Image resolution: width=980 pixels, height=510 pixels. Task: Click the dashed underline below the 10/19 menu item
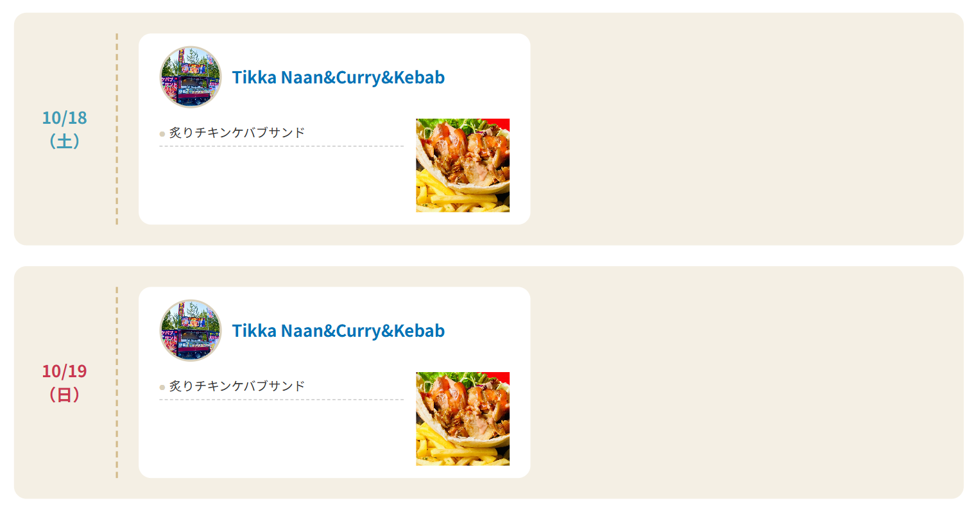pyautogui.click(x=281, y=400)
